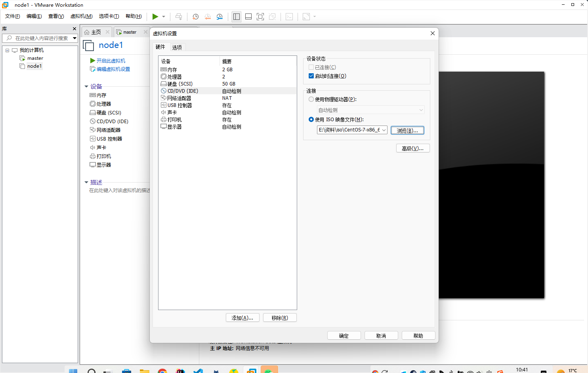
Task: Collapse the 我的计算机 tree node
Action: click(7, 50)
